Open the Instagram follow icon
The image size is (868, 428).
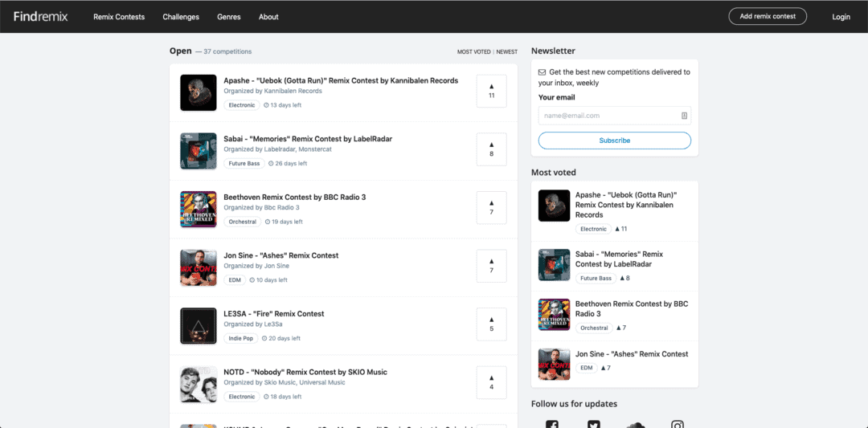pyautogui.click(x=678, y=424)
